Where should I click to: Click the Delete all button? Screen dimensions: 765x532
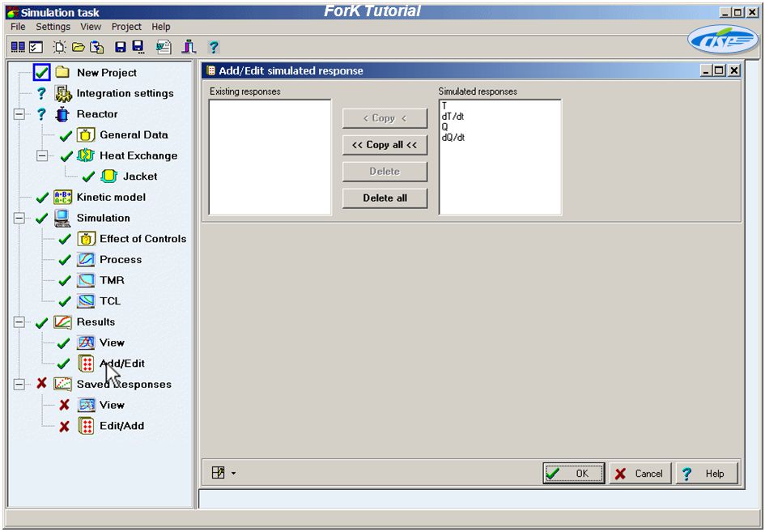point(385,198)
